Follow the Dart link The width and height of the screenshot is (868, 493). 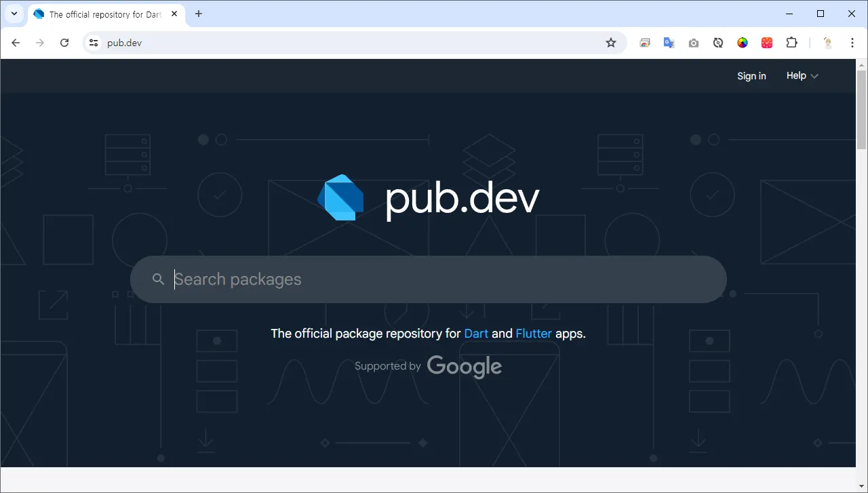tap(476, 334)
